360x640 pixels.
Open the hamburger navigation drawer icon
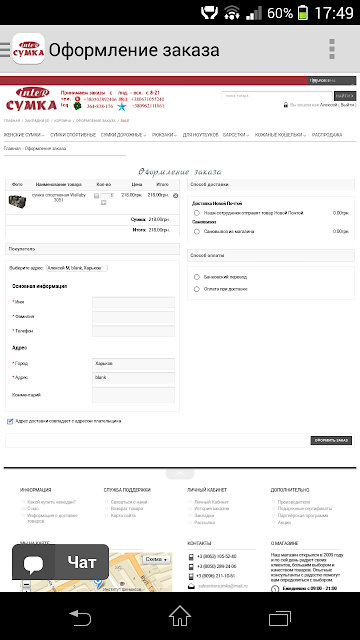[5, 49]
